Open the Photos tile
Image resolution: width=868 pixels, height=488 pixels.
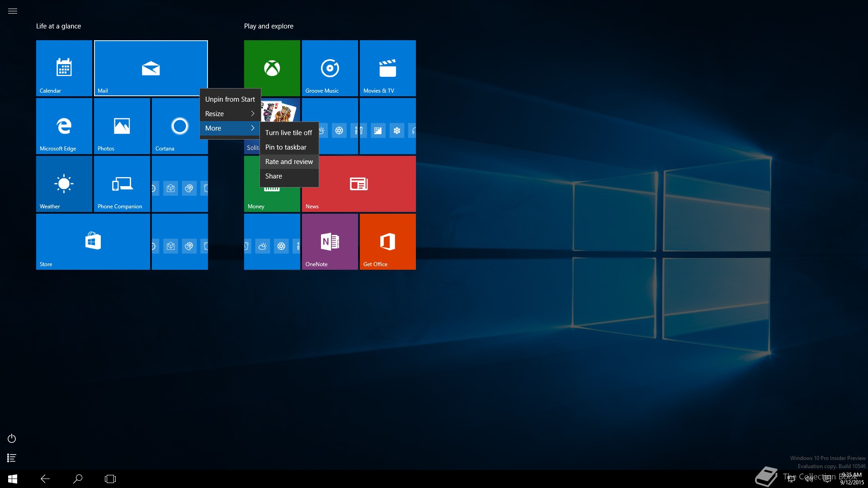click(122, 126)
